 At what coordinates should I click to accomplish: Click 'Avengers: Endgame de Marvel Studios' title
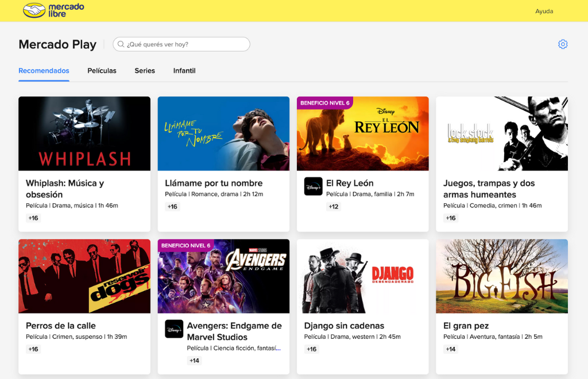point(234,331)
